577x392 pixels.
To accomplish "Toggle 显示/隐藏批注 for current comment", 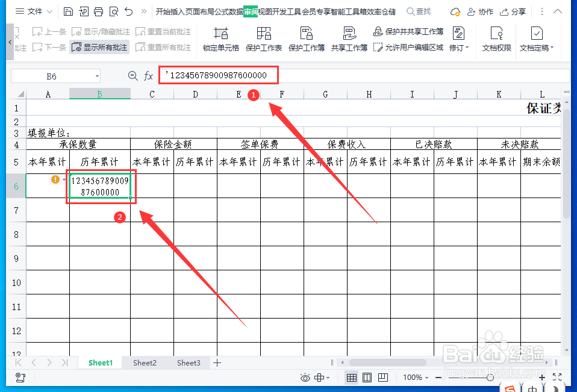I will [x=102, y=31].
